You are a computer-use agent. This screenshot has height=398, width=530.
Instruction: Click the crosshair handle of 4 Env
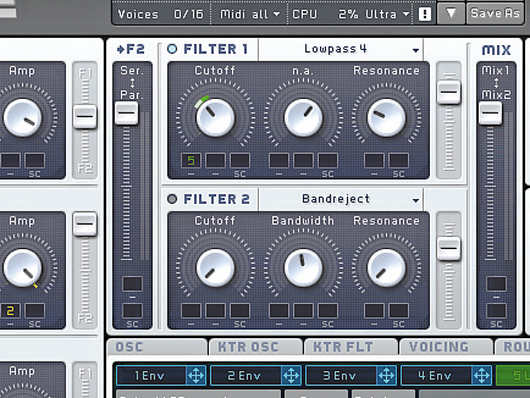point(482,375)
